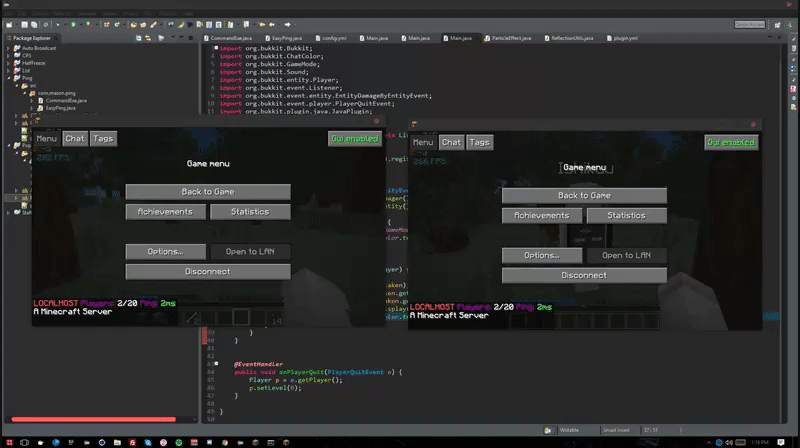
Task: Toggle Gui enabled in right Minecraft window
Action: pos(731,142)
